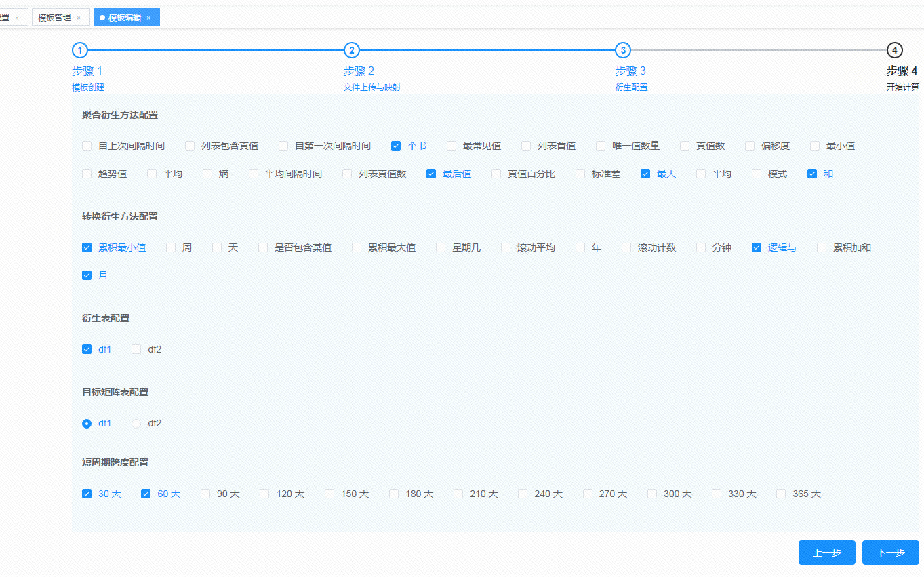This screenshot has width=924, height=577.
Task: Check 自上次间隔时间 option
Action: 87,146
